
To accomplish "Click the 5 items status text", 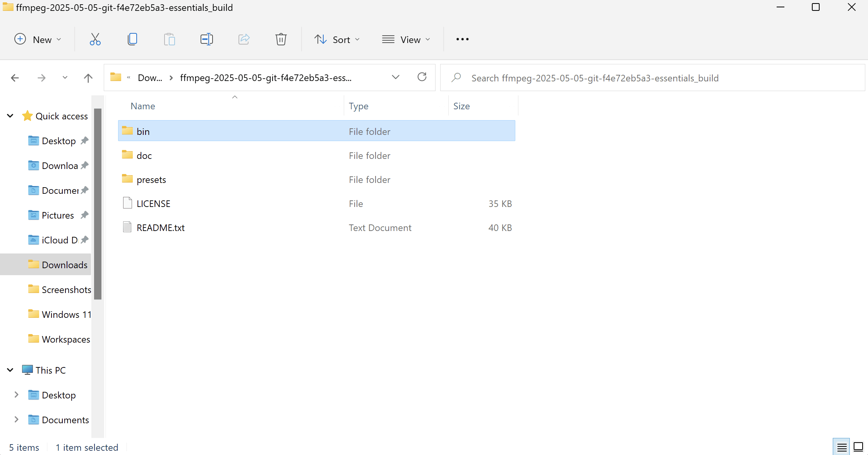I will click(24, 447).
